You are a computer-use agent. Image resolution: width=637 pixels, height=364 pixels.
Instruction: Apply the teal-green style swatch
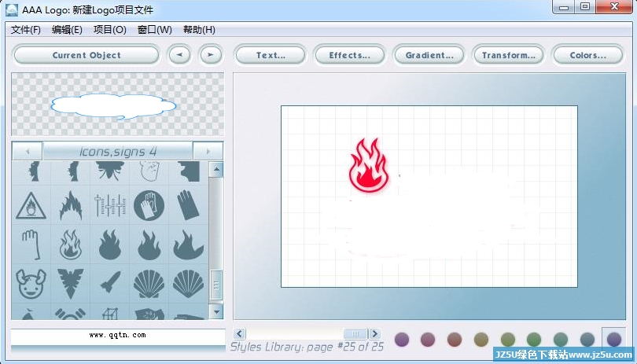(561, 339)
